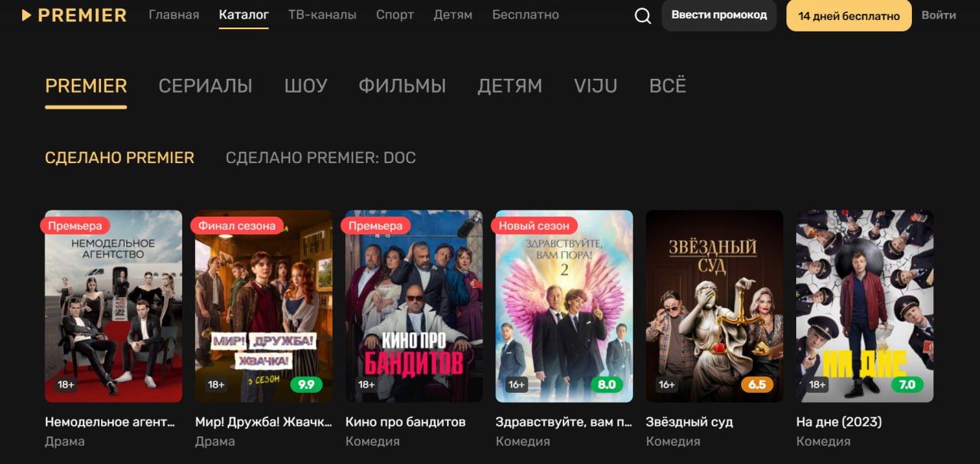Open search with the magnifier icon
The width and height of the screenshot is (980, 464).
(643, 15)
